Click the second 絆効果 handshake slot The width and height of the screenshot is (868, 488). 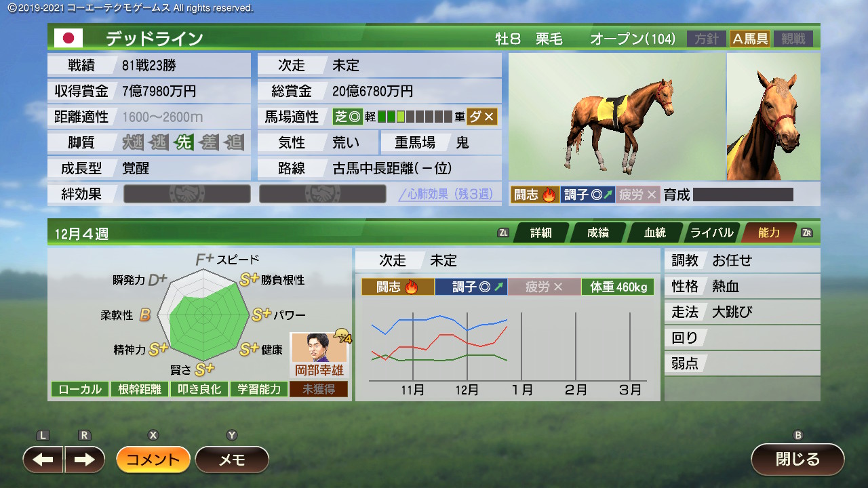click(x=322, y=194)
